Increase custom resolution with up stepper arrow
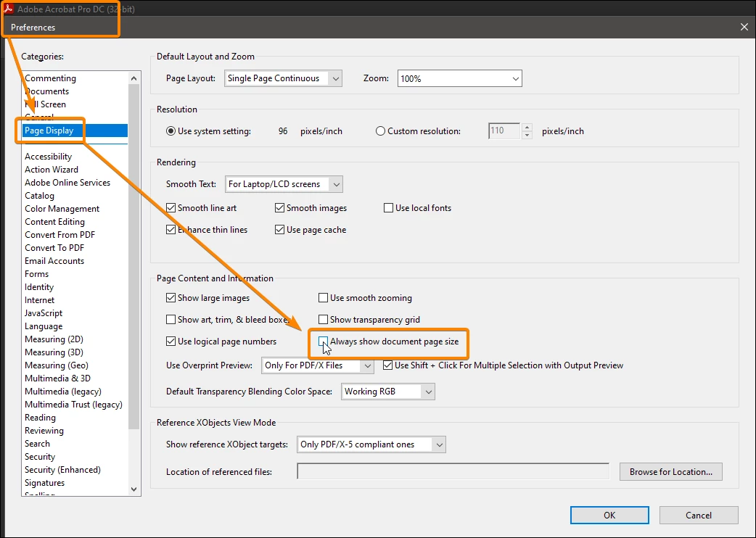The height and width of the screenshot is (538, 756). (x=527, y=128)
